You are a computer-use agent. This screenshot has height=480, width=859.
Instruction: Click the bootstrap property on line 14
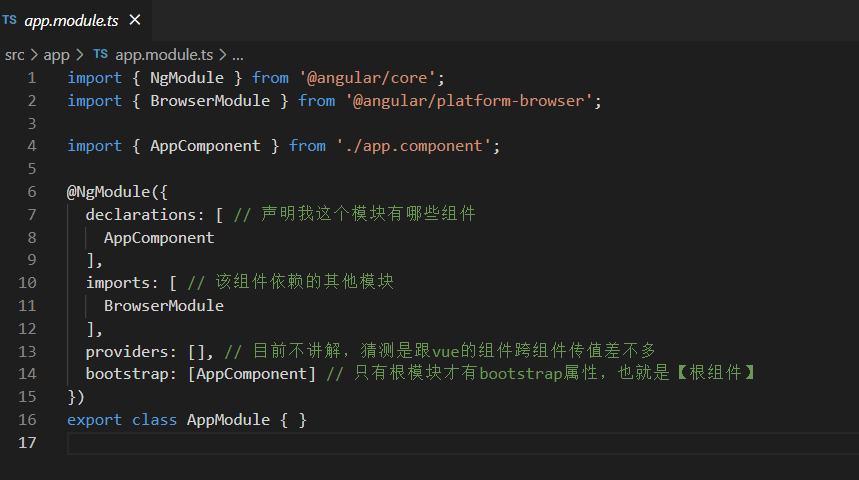coord(127,374)
